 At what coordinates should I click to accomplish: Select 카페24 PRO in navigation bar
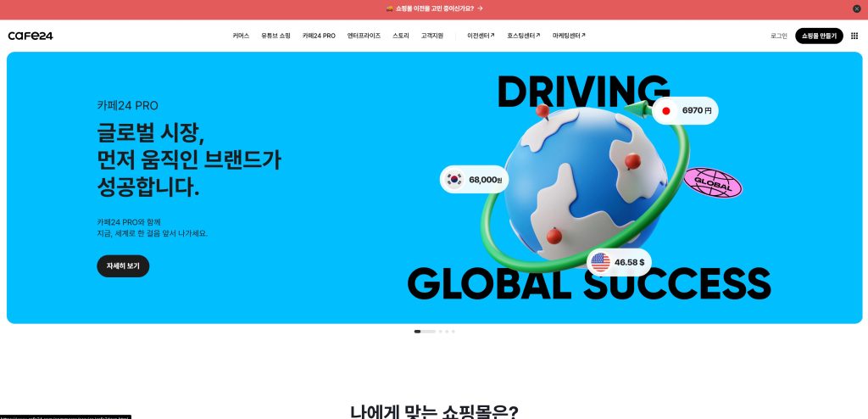319,36
